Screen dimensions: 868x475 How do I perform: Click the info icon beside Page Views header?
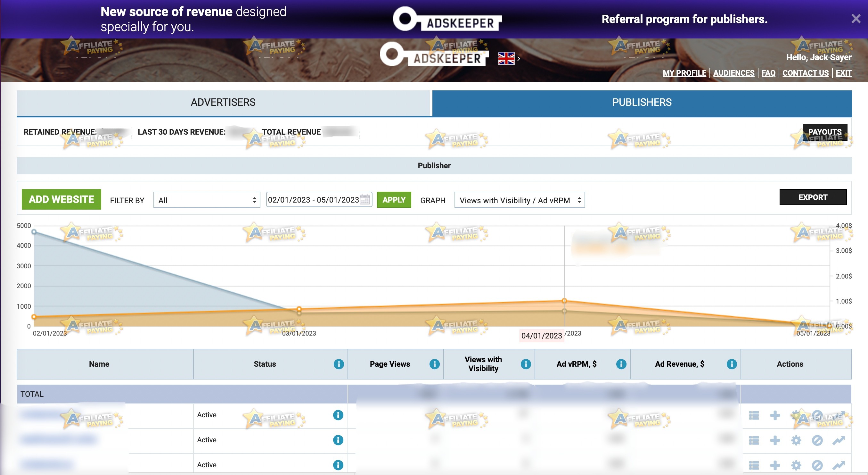[x=434, y=364]
